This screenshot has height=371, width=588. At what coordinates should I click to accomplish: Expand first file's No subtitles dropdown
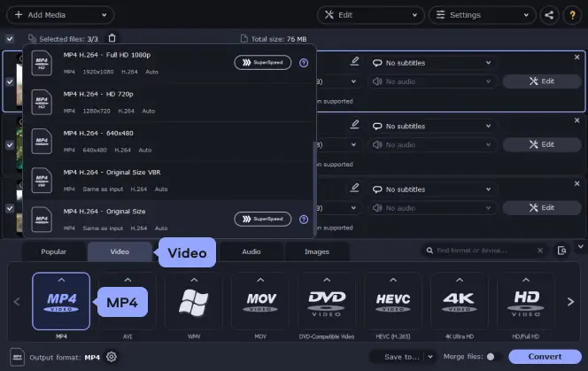(x=432, y=63)
